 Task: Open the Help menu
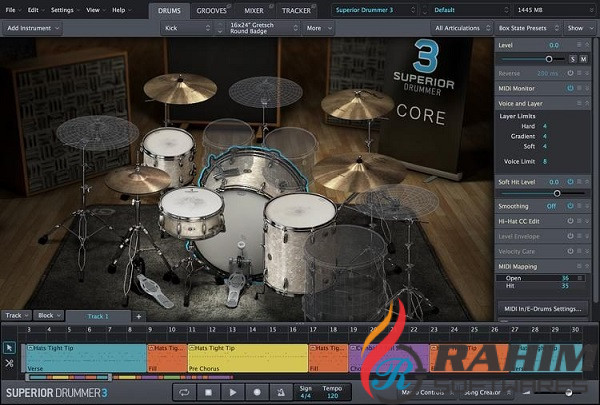[121, 10]
